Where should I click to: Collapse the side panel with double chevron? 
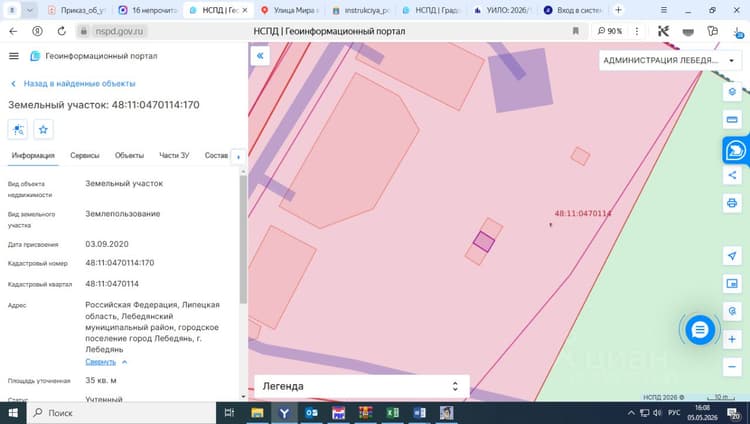pos(260,56)
